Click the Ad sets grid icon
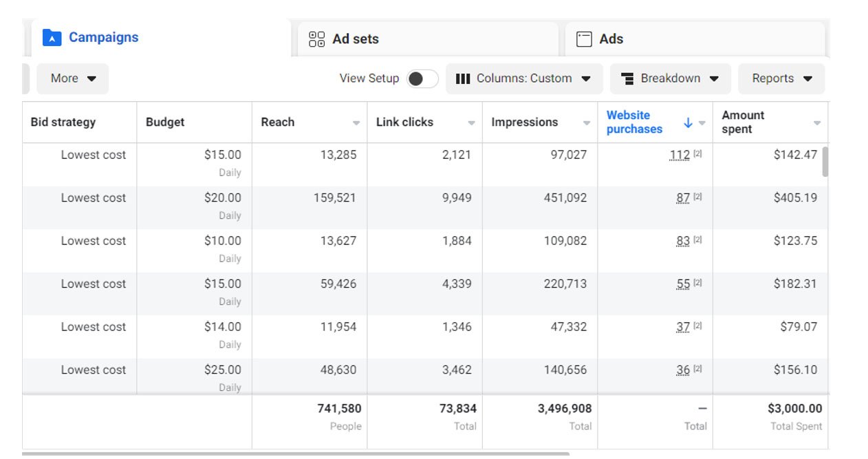 tap(316, 39)
